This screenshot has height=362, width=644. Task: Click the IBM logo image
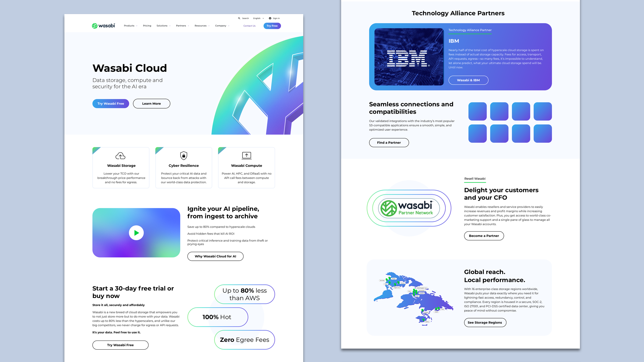(x=409, y=57)
